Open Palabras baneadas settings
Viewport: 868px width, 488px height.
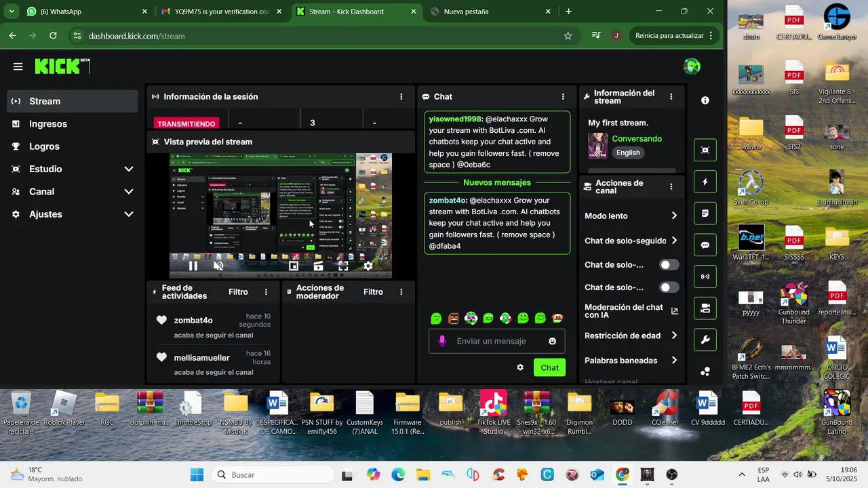click(x=631, y=361)
